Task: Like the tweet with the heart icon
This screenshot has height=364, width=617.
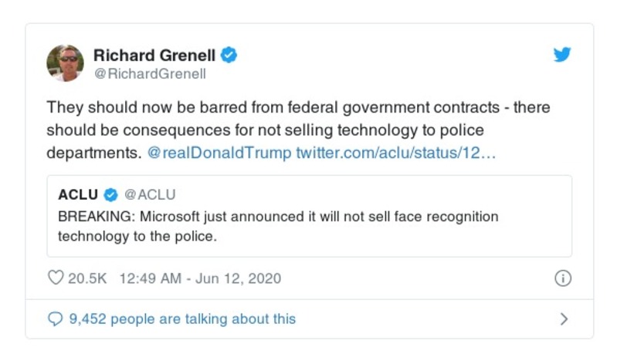Action: pos(56,278)
